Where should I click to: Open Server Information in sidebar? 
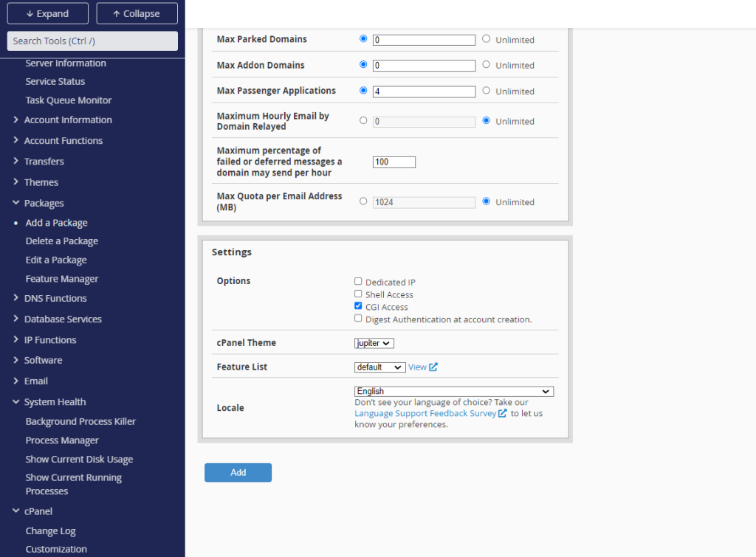point(66,63)
